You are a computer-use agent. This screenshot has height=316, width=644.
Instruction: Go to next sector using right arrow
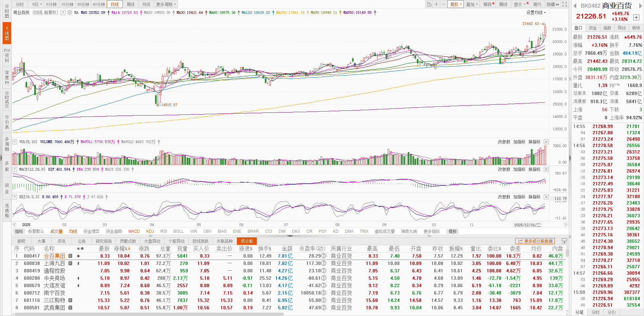(638, 6)
